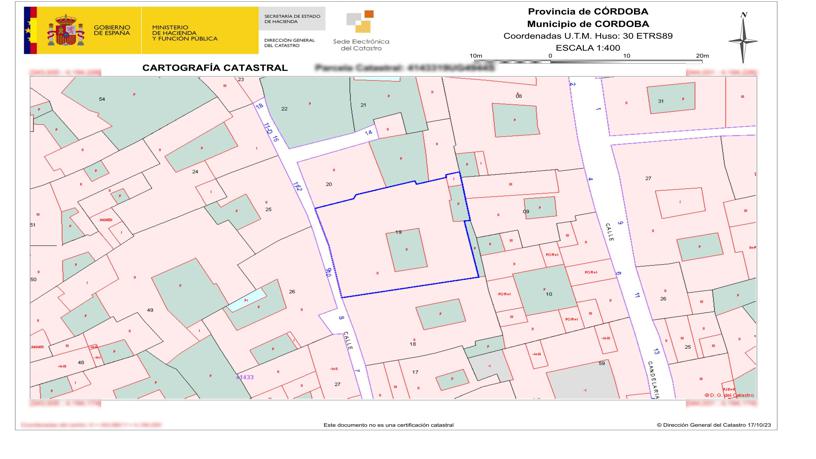Click parcel number 49 label

coord(150,310)
